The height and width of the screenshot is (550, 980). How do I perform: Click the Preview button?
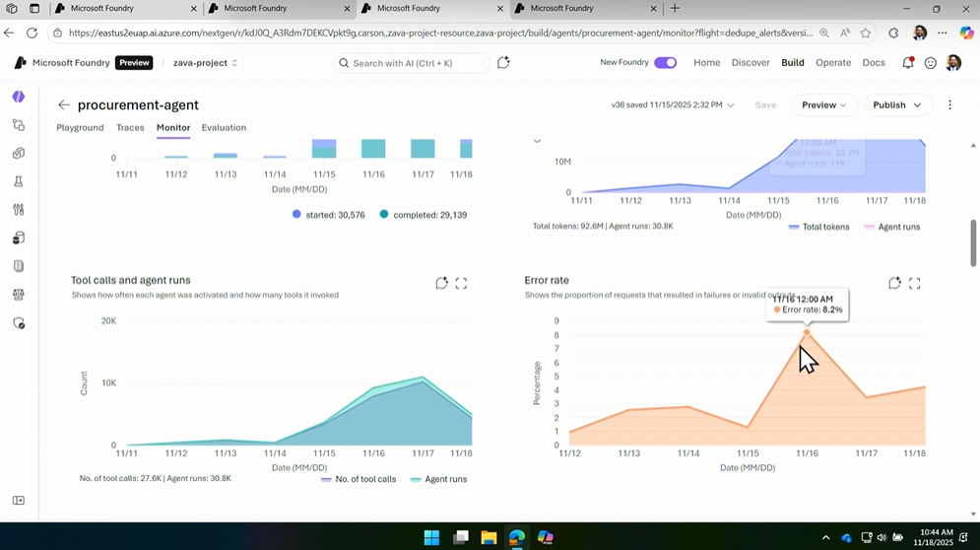pyautogui.click(x=824, y=105)
